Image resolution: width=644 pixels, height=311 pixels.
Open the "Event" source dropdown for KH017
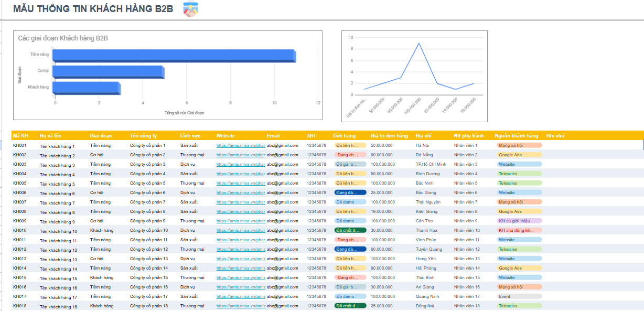point(519,296)
